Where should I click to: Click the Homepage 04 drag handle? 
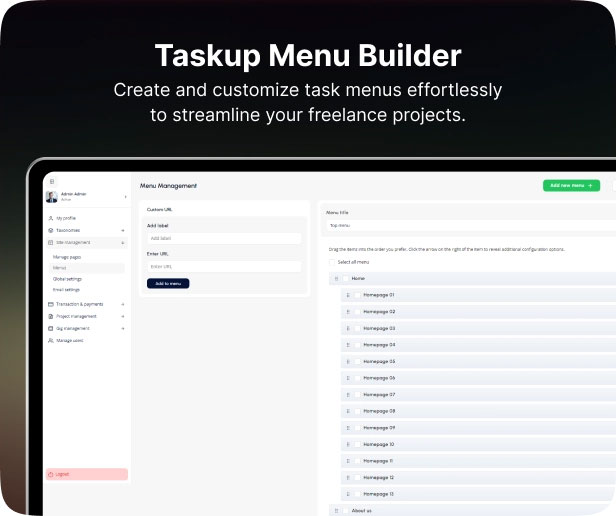tap(348, 345)
